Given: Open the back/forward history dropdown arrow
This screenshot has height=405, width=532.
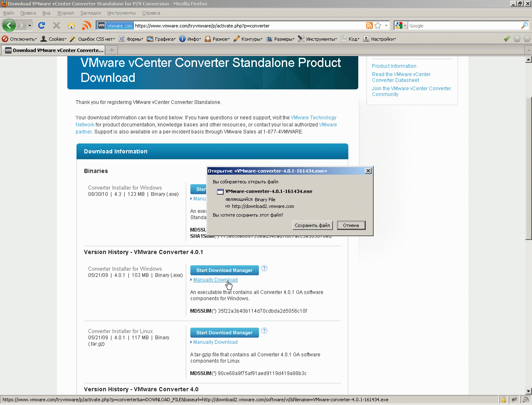Looking at the screenshot, I should (30, 26).
